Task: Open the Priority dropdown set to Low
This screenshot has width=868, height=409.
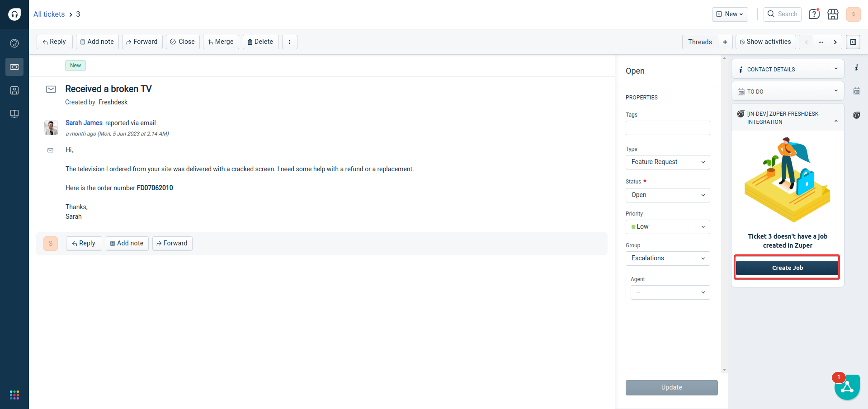Action: (x=667, y=227)
